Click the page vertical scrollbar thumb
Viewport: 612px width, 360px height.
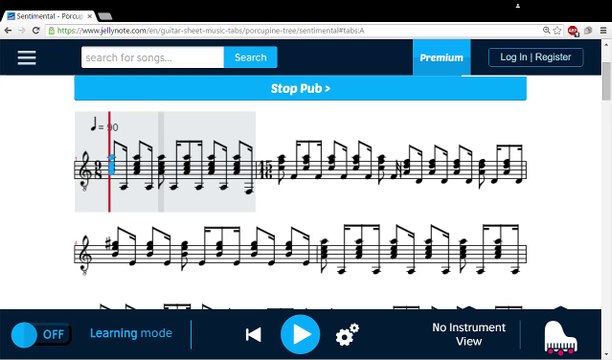(x=606, y=81)
